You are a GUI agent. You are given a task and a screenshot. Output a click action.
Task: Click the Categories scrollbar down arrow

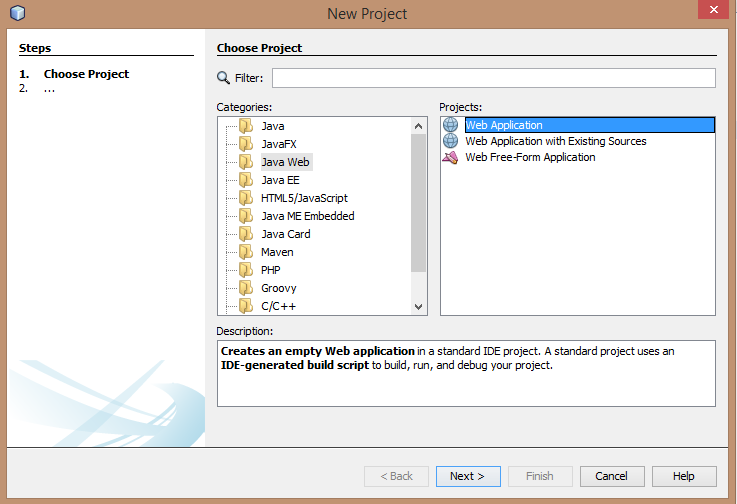coord(418,307)
